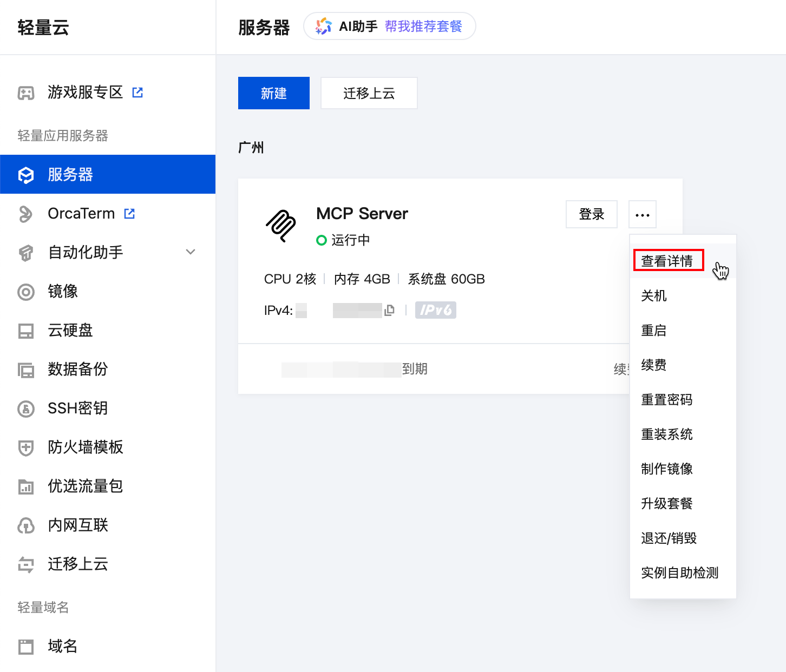Screen dimensions: 786x672
Task: Choose 重装系统 in the dropdown menu
Action: [683, 434]
